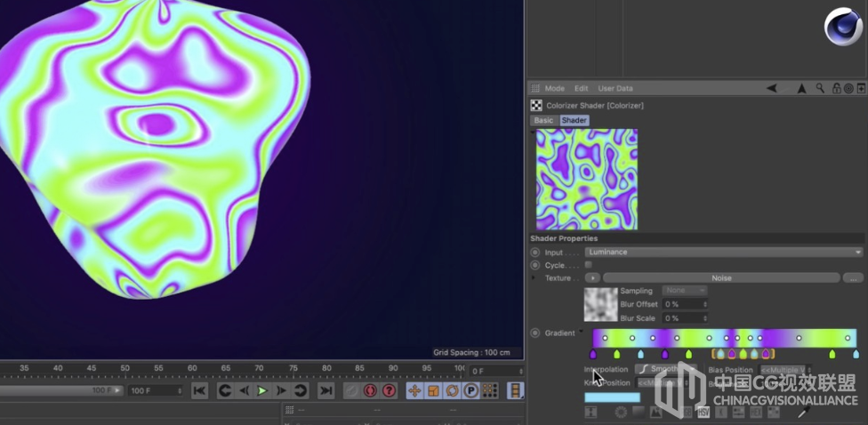
Task: Click the red Record Active Objects button
Action: pyautogui.click(x=370, y=390)
